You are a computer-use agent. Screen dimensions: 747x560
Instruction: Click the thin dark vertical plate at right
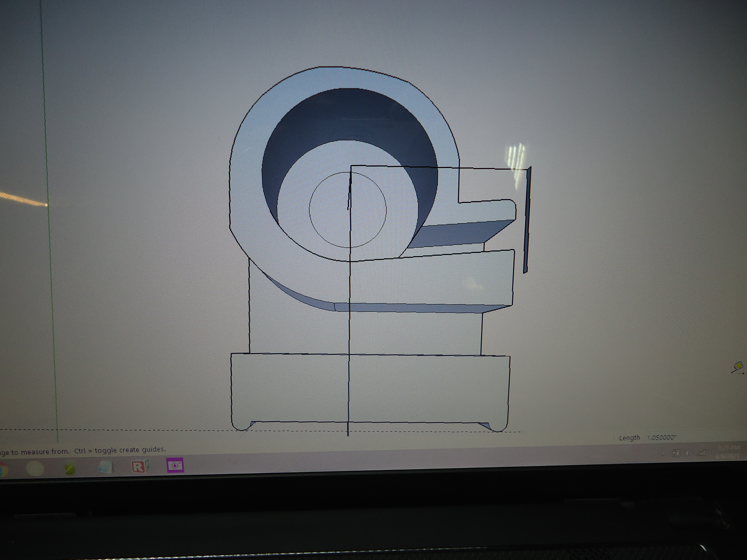[x=527, y=219]
